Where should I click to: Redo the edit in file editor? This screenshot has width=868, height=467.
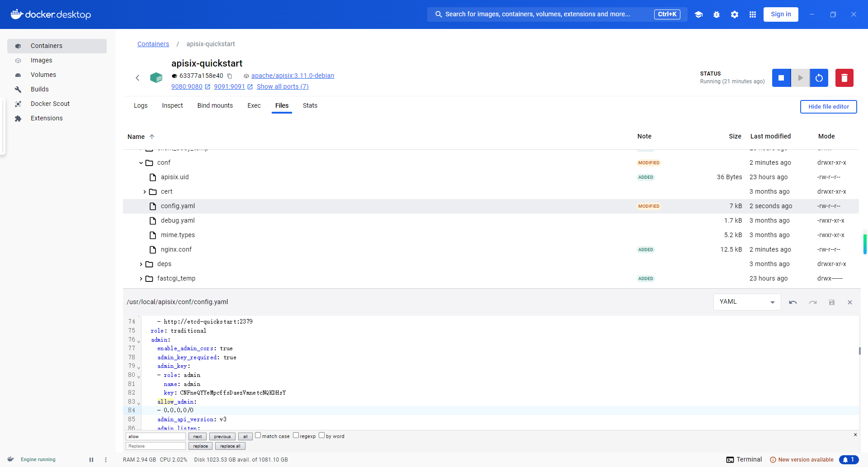point(813,302)
